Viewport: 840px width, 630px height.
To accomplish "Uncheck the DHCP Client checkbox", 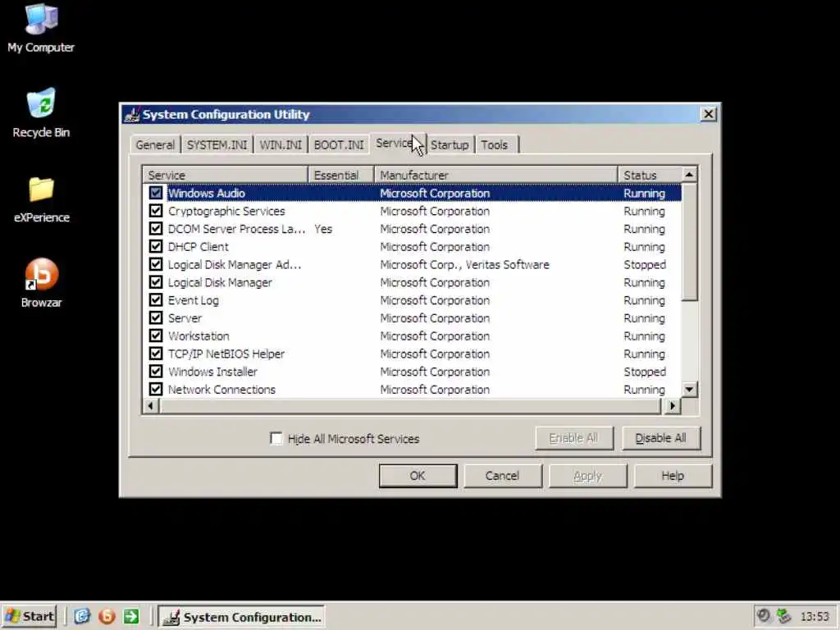I will (x=156, y=246).
